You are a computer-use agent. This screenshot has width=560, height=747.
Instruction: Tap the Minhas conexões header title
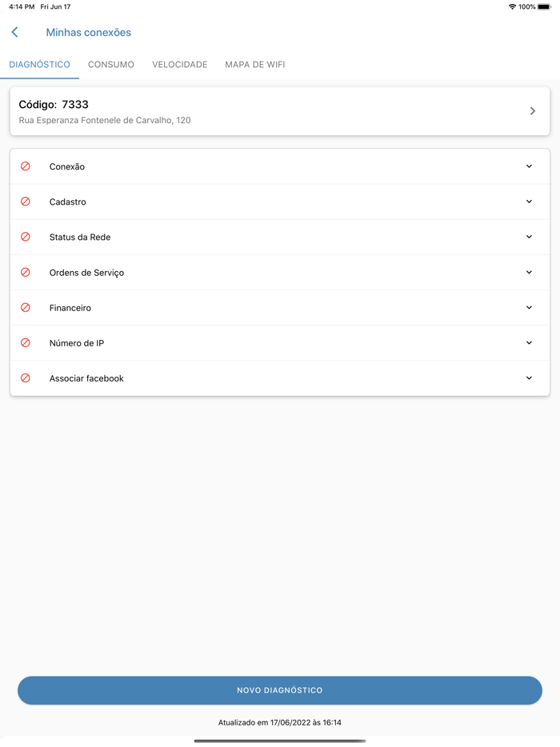tap(89, 33)
